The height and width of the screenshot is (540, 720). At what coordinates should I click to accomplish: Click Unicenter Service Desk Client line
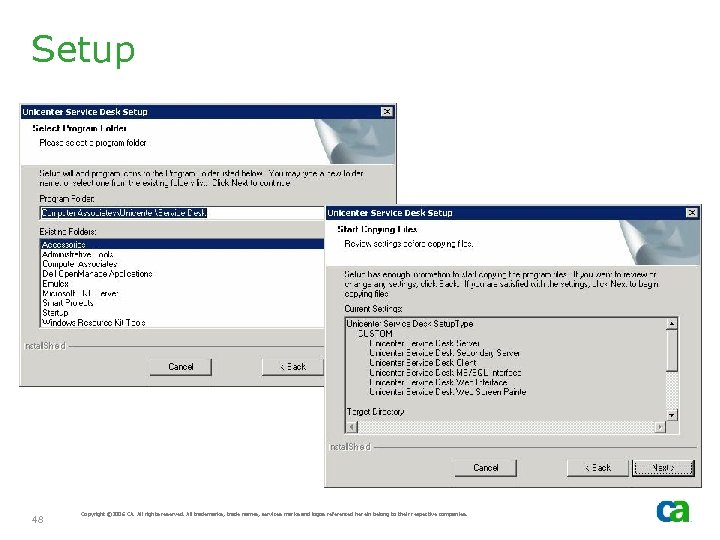[x=422, y=363]
